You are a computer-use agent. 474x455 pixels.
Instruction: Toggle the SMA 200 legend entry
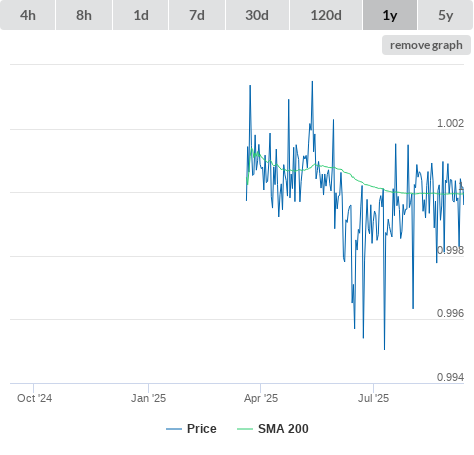(273, 429)
